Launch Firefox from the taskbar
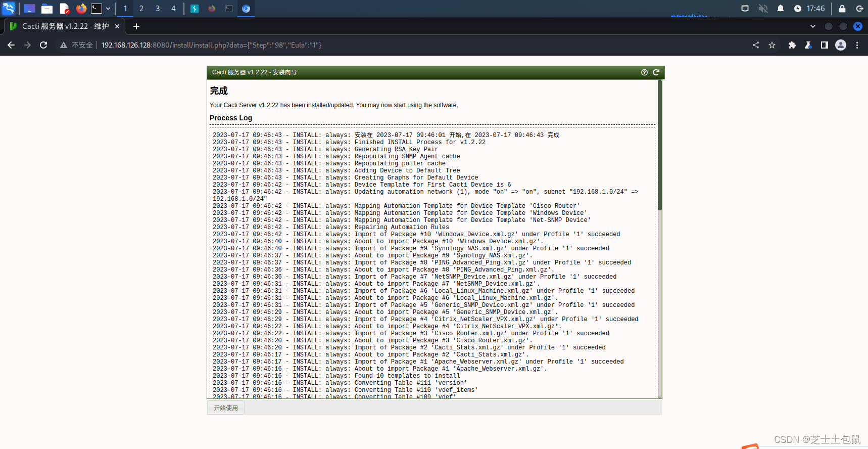This screenshot has width=868, height=449. (x=81, y=9)
